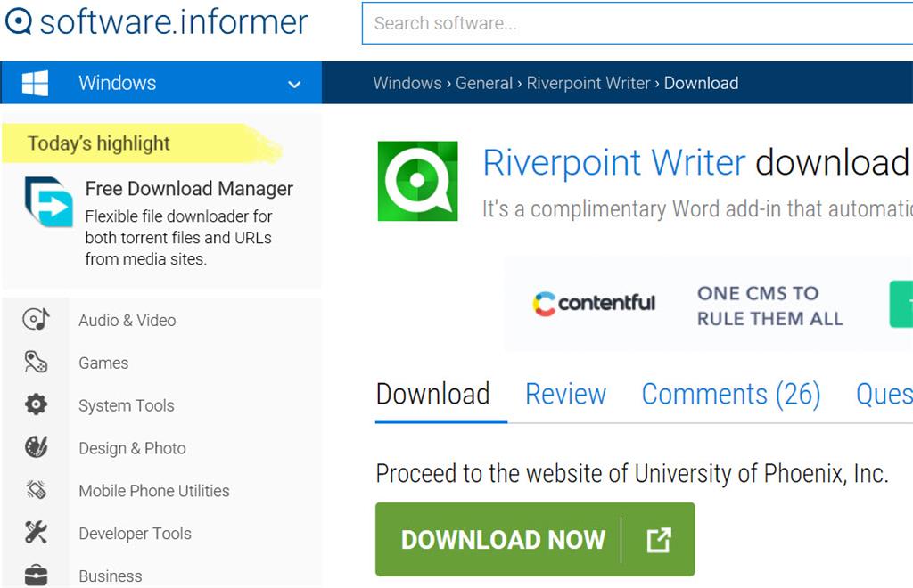Open the Comments (26) tab
This screenshot has width=913, height=588.
point(731,395)
